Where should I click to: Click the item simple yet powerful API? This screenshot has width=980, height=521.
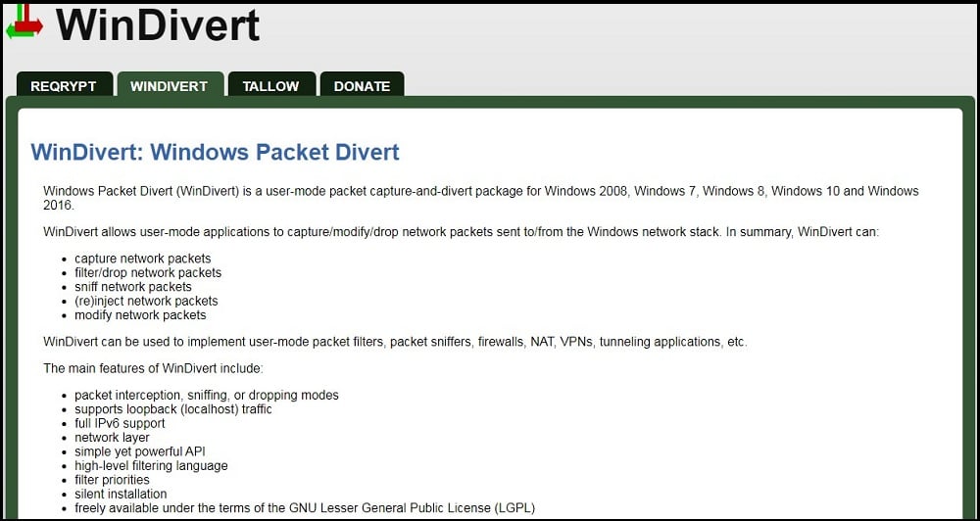coord(140,451)
